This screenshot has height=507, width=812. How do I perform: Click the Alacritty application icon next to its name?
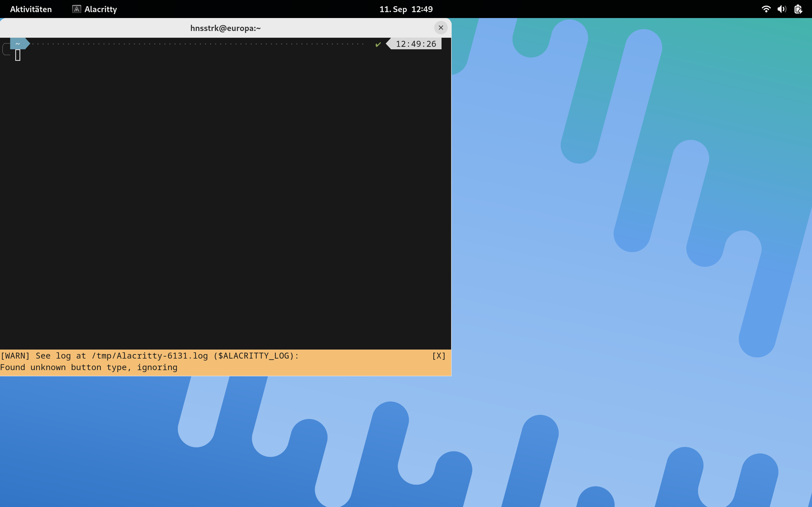[76, 9]
